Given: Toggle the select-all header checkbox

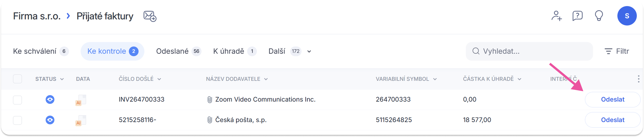Looking at the screenshot, I should tap(17, 79).
